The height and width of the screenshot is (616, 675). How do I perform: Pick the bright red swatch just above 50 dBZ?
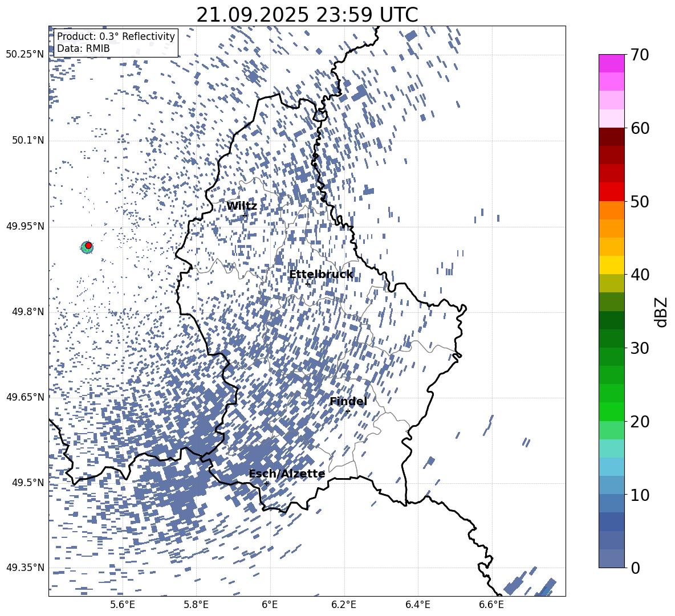click(611, 192)
